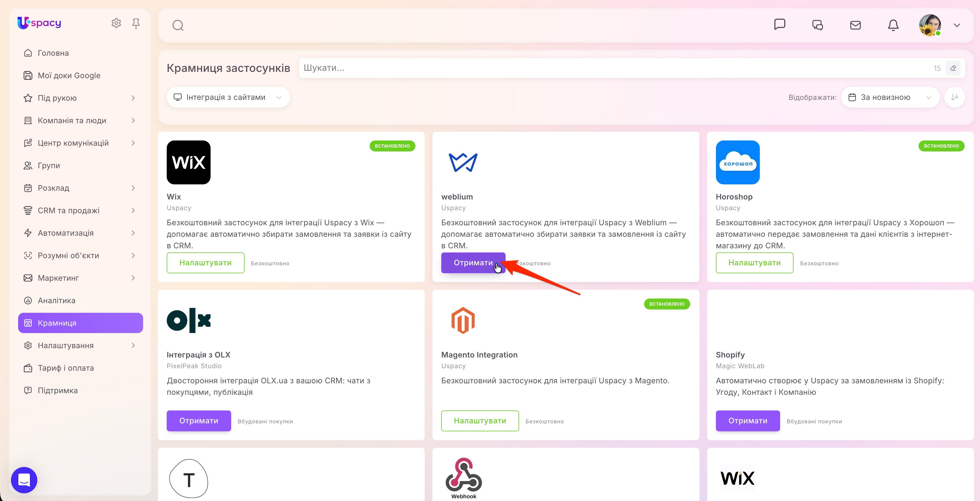Image resolution: width=980 pixels, height=501 pixels.
Task: Open the support chat widget button
Action: (24, 480)
